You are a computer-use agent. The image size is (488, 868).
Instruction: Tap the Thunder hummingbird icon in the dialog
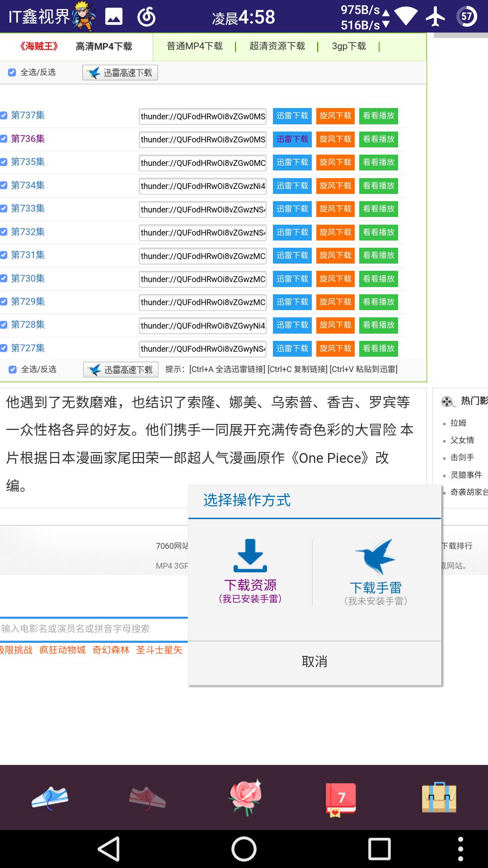(375, 557)
